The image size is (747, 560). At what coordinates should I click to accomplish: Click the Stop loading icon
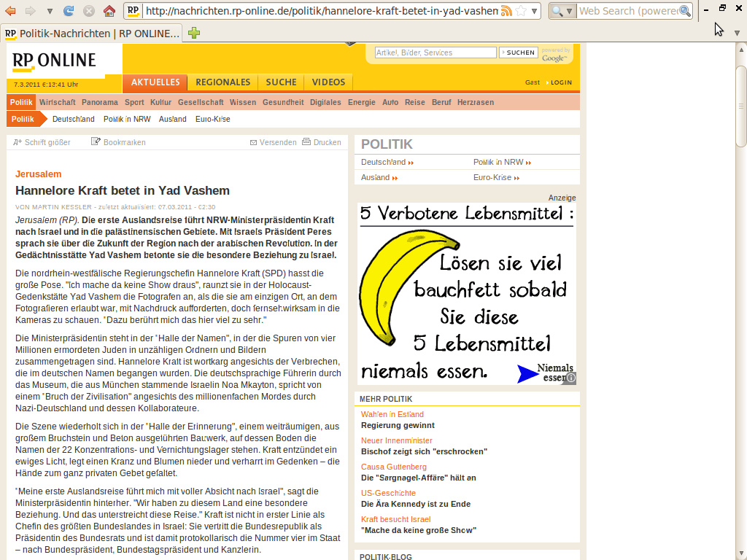point(88,11)
